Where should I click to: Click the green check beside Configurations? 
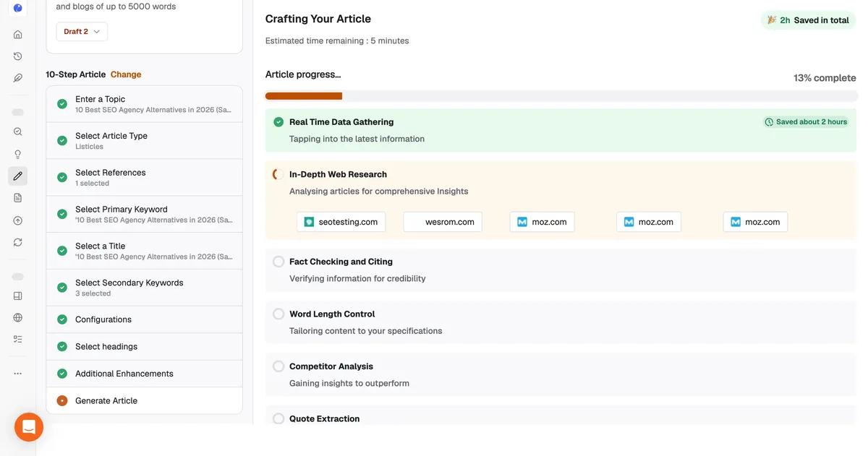coord(62,319)
